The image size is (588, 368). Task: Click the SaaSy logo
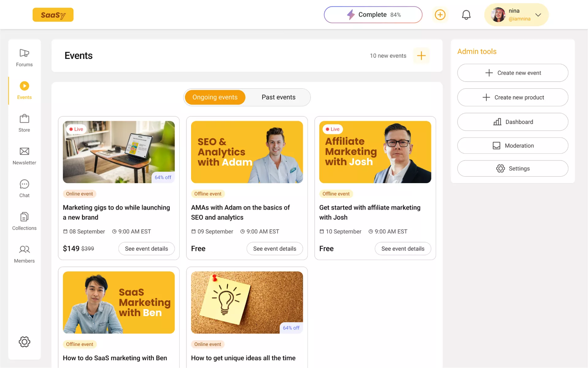click(53, 15)
